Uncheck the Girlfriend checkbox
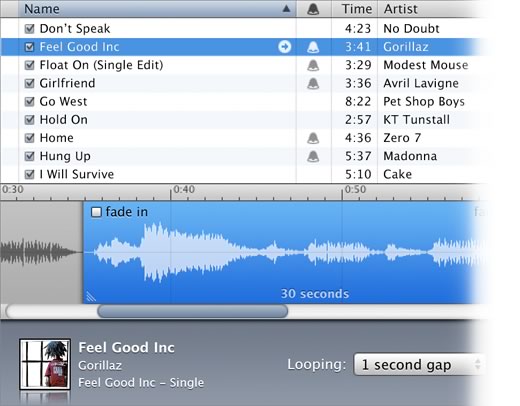 point(30,83)
